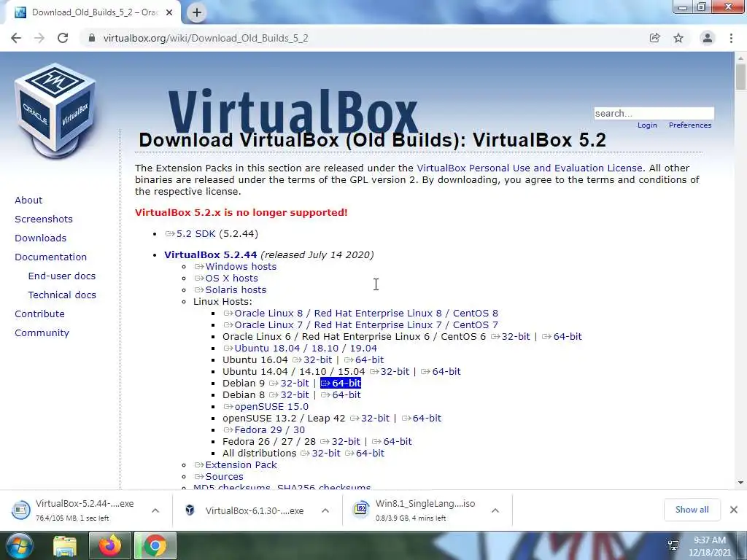Open the Preferences link

[x=690, y=125]
